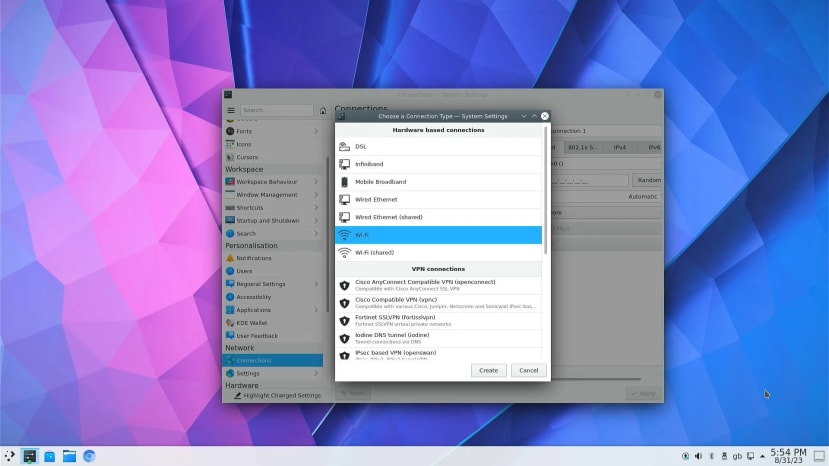Open System Settings from the taskbar
This screenshot has height=466, width=829.
pyautogui.click(x=30, y=456)
